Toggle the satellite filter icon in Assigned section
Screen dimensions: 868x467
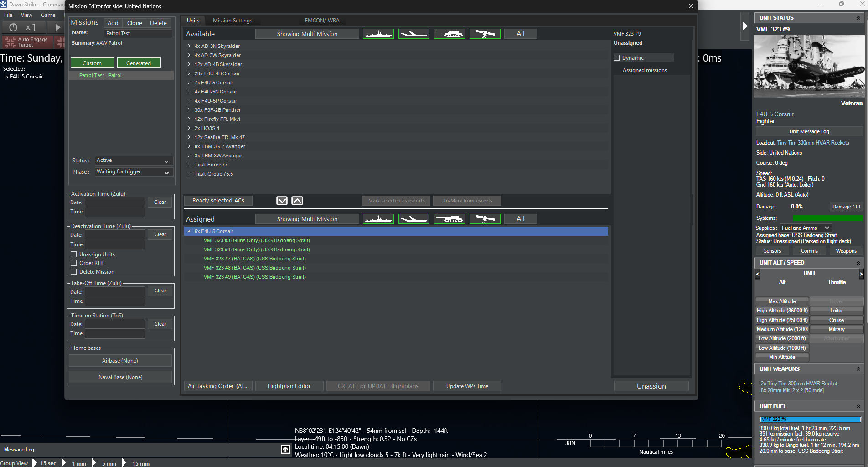coord(484,218)
